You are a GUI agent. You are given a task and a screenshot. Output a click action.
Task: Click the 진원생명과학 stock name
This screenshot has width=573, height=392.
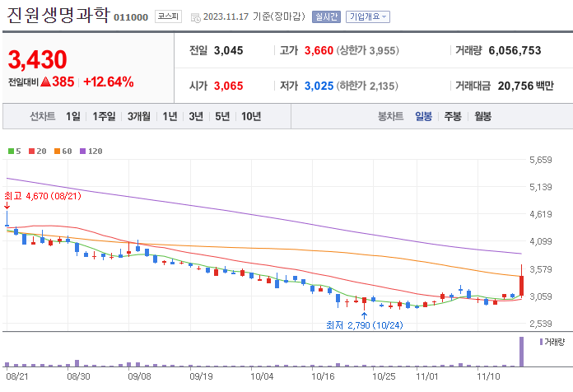pyautogui.click(x=58, y=15)
